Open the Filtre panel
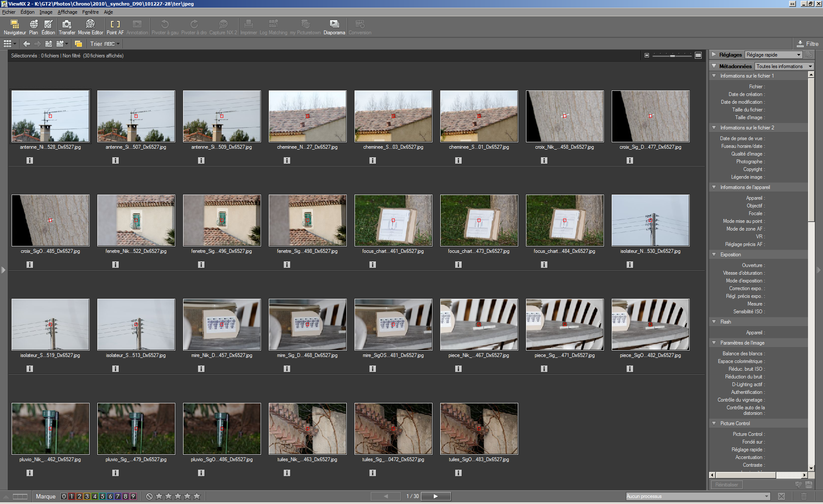The width and height of the screenshot is (823, 504). 808,44
